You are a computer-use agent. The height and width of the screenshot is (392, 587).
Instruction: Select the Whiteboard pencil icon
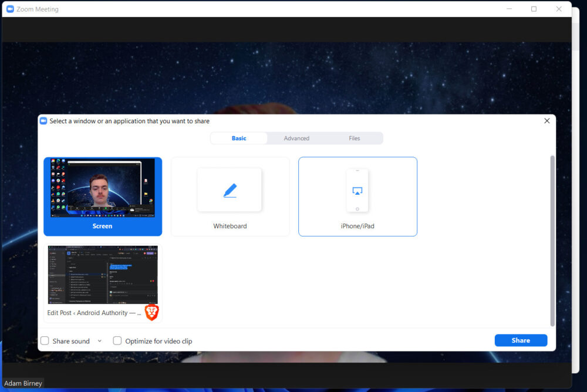pos(230,189)
